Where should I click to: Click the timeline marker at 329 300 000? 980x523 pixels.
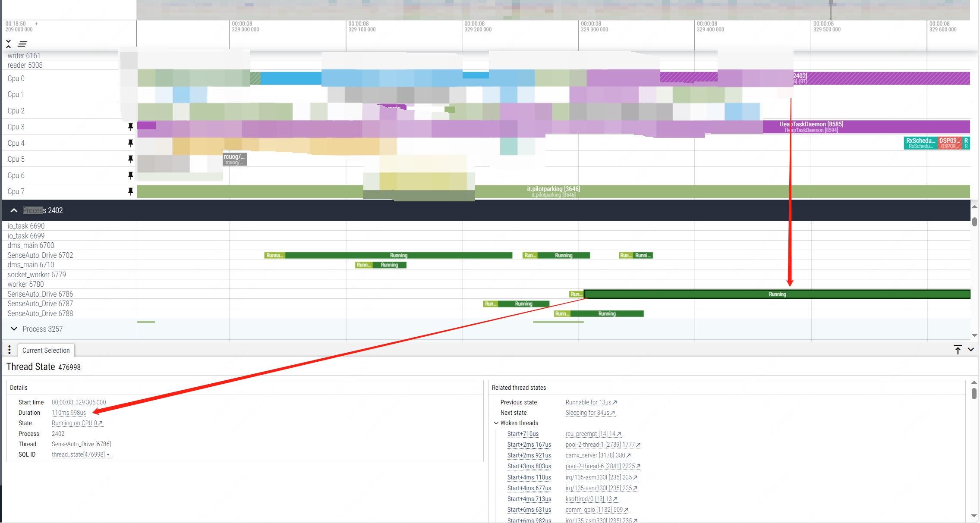[x=579, y=27]
